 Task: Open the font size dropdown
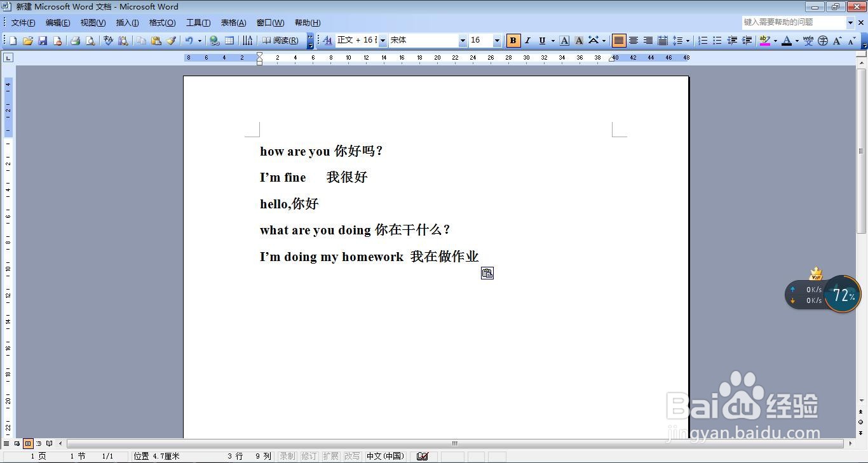498,40
